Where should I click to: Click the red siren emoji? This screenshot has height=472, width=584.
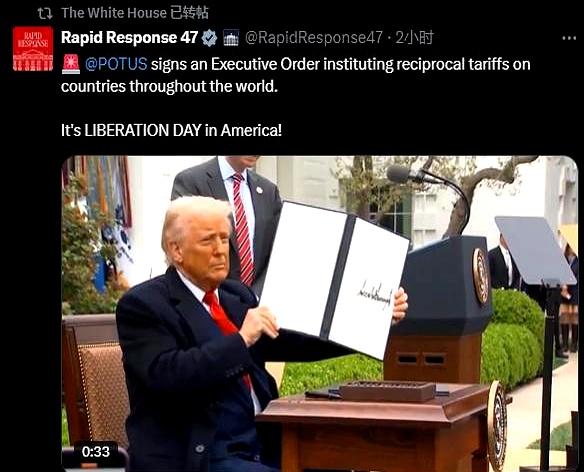click(71, 64)
